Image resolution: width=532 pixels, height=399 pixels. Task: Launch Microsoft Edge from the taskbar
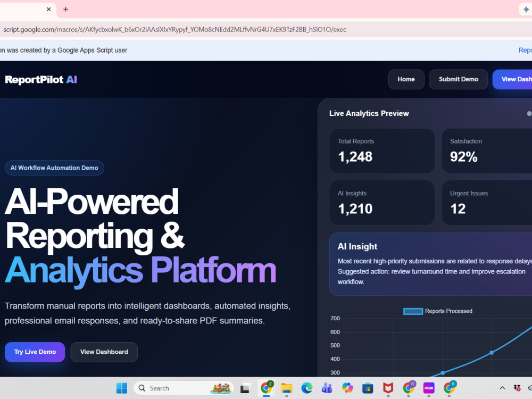(307, 388)
